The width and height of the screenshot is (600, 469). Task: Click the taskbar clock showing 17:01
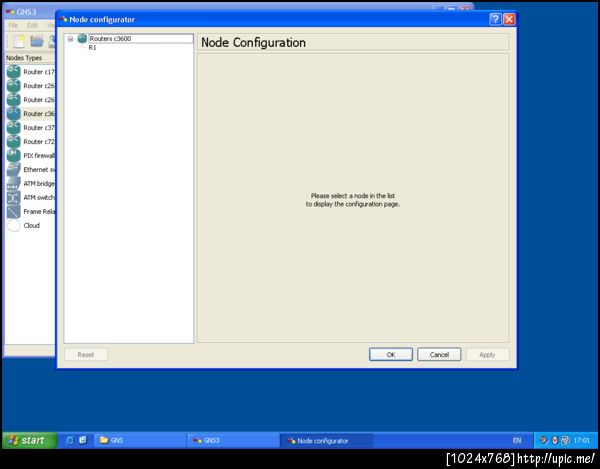(x=582, y=440)
